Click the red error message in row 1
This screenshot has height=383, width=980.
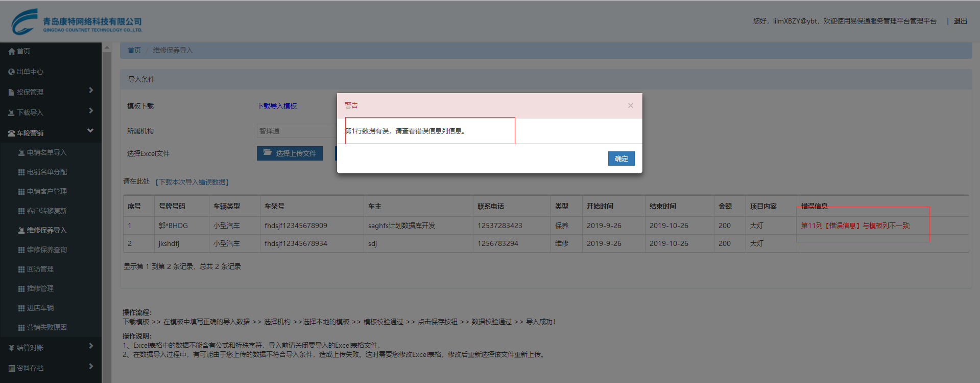click(856, 226)
